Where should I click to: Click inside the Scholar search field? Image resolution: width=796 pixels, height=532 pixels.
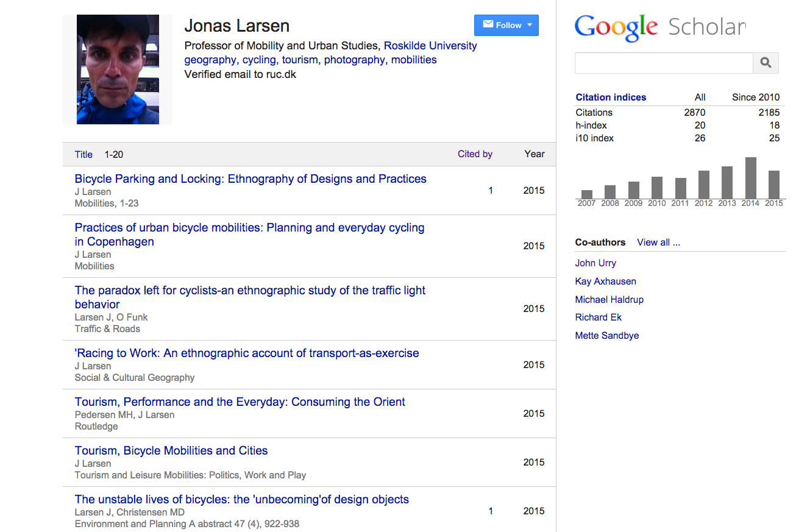click(664, 63)
